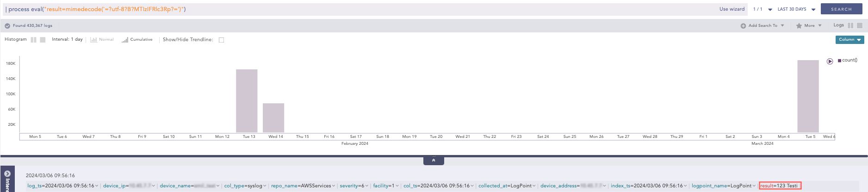The image size is (868, 192).
Task: Click the count() legend color swatch
Action: point(839,61)
